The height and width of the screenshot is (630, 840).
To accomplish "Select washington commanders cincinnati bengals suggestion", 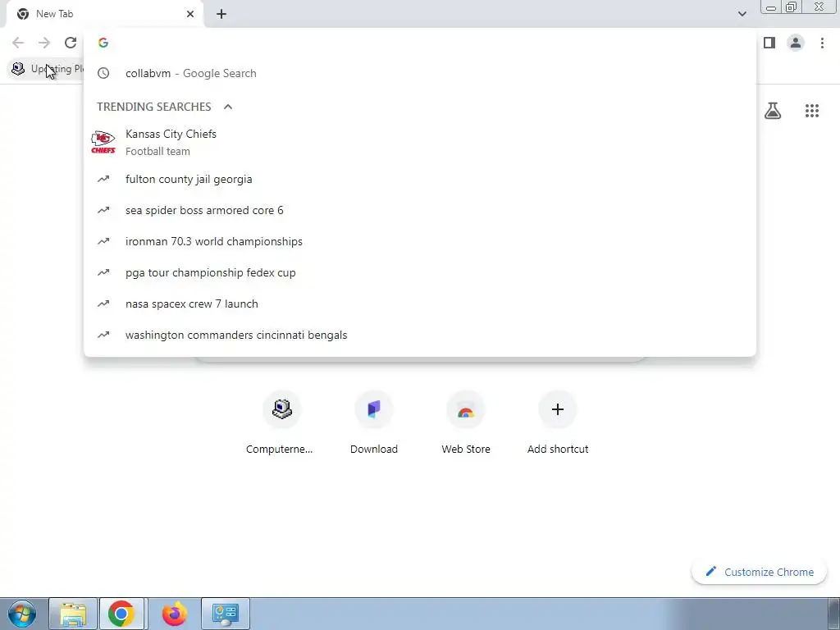I will pyautogui.click(x=420, y=335).
